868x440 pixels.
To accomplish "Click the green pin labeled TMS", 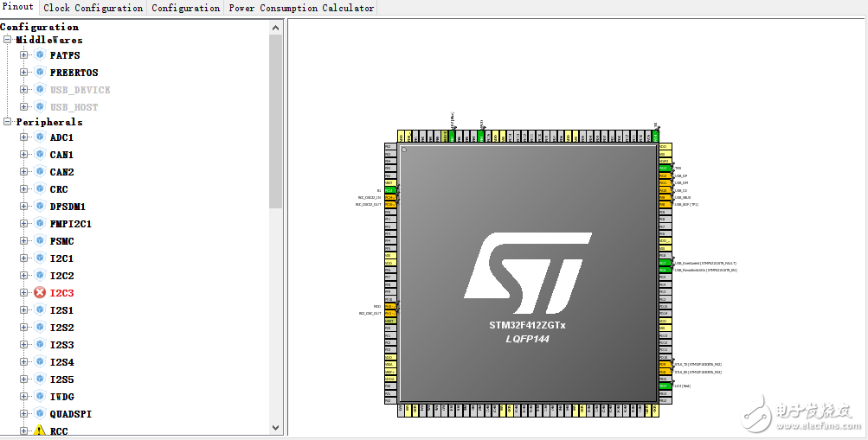I will pyautogui.click(x=665, y=168).
